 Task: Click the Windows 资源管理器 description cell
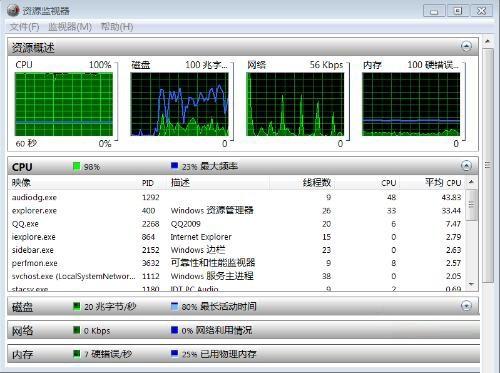click(x=212, y=210)
